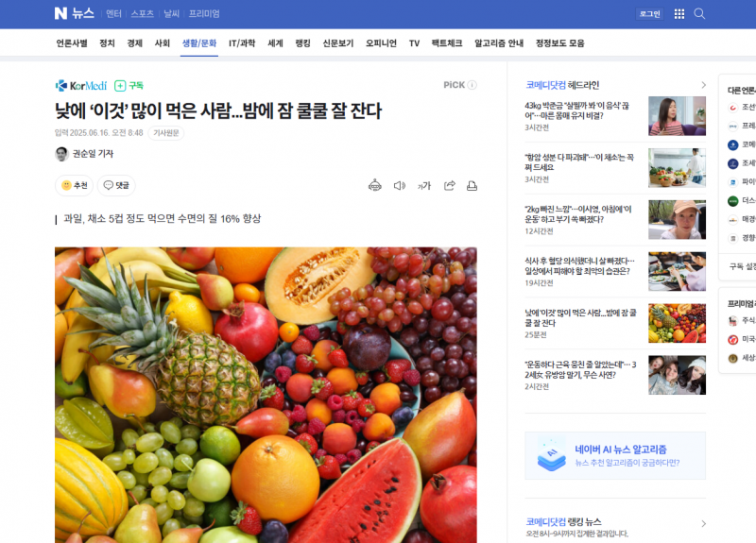The width and height of the screenshot is (756, 543).
Task: Open the nine-dot services grid menu
Action: (679, 14)
